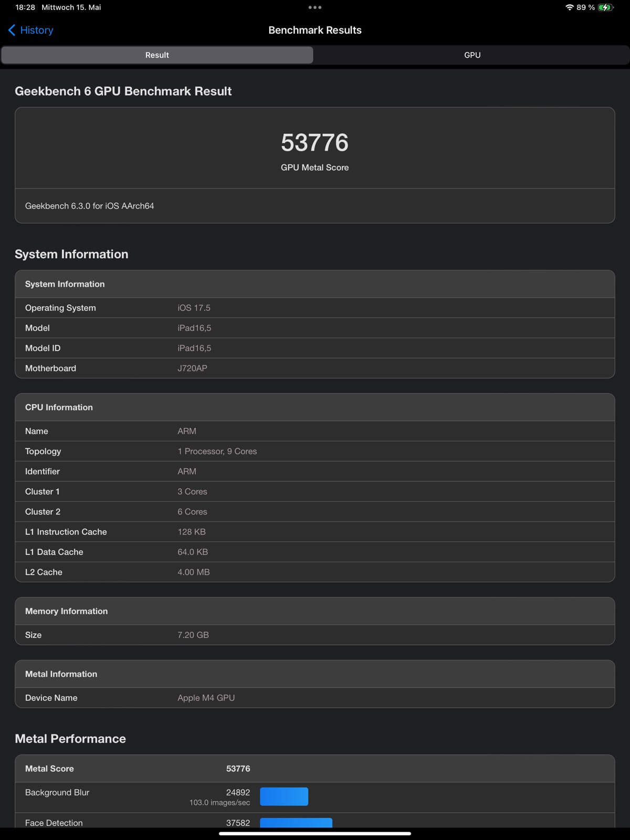This screenshot has height=840, width=630.
Task: Tap the Model ID row label
Action: point(43,348)
